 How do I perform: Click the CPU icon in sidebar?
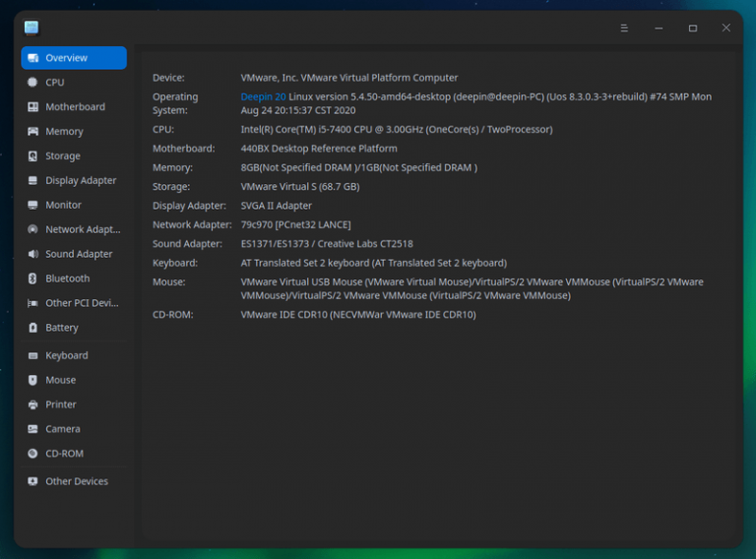pyautogui.click(x=33, y=83)
